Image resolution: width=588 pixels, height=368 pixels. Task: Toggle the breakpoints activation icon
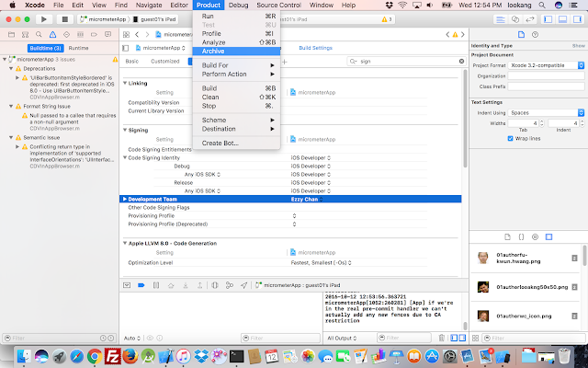click(141, 285)
